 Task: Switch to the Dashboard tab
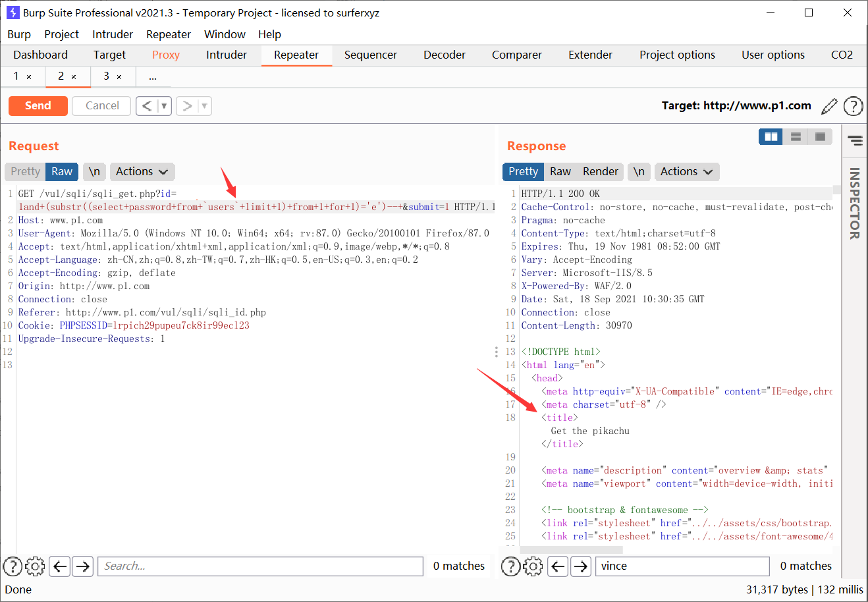coord(40,55)
